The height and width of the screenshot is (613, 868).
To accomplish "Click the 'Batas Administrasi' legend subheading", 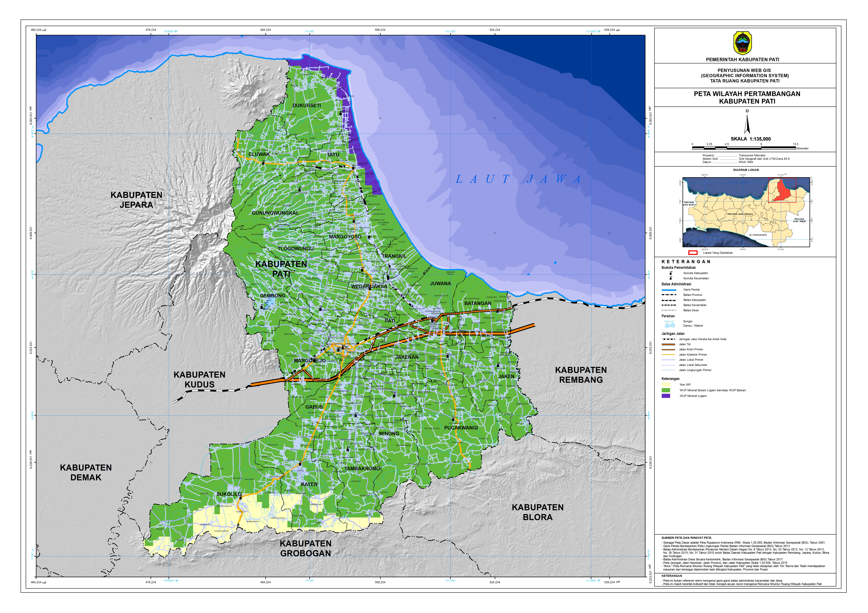I will 676,284.
